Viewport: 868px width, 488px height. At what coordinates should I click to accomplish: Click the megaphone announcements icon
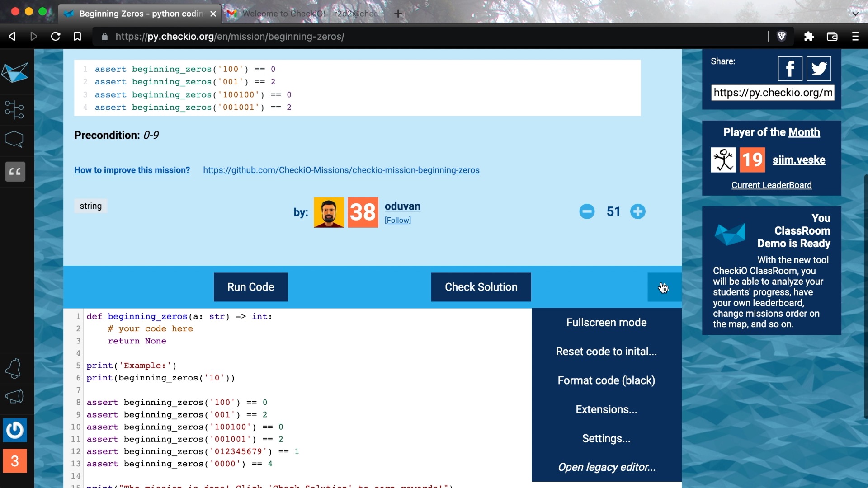point(14,397)
